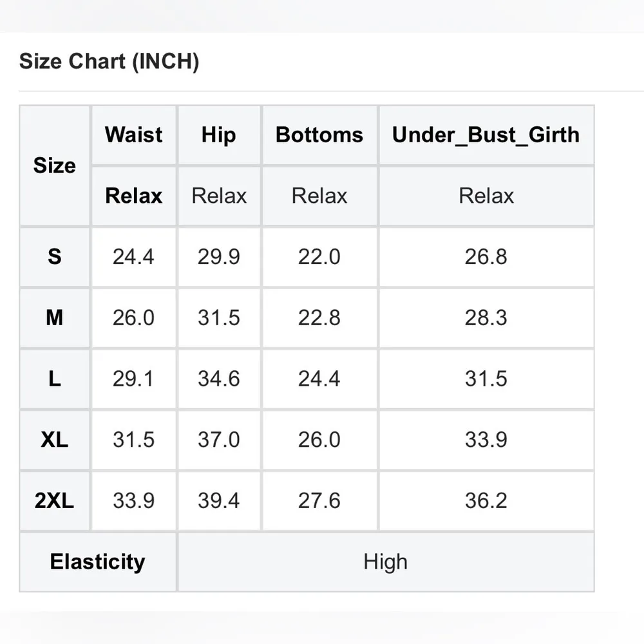Click the L size row label
The width and height of the screenshot is (644, 644).
click(x=55, y=379)
